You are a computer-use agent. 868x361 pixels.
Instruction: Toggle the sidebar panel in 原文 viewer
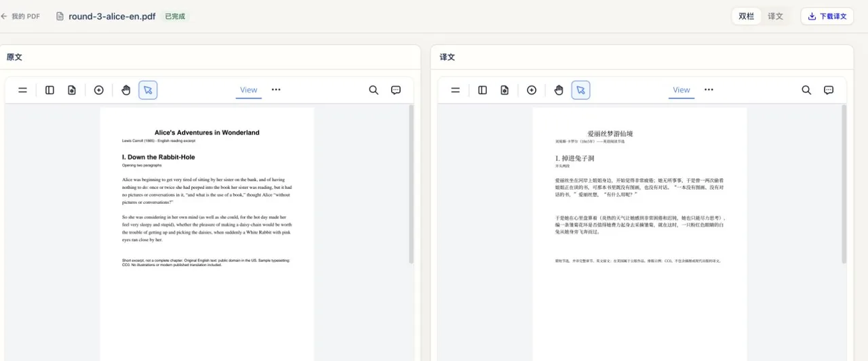tap(50, 90)
